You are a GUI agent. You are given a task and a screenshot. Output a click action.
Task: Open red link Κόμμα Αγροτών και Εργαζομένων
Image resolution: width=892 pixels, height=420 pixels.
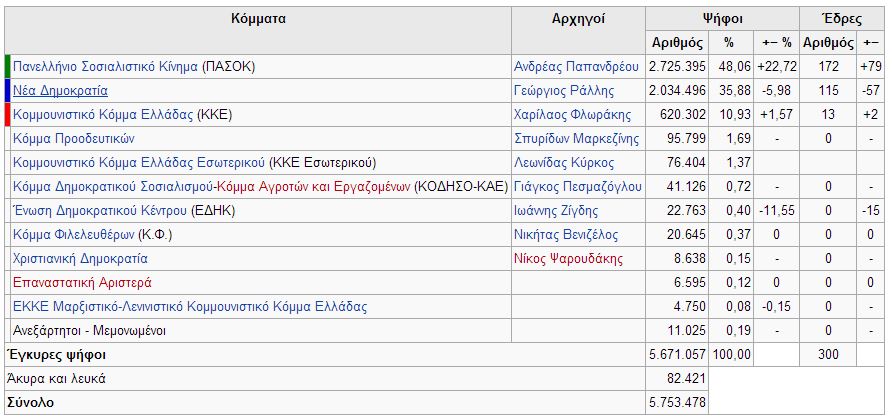pyautogui.click(x=302, y=186)
